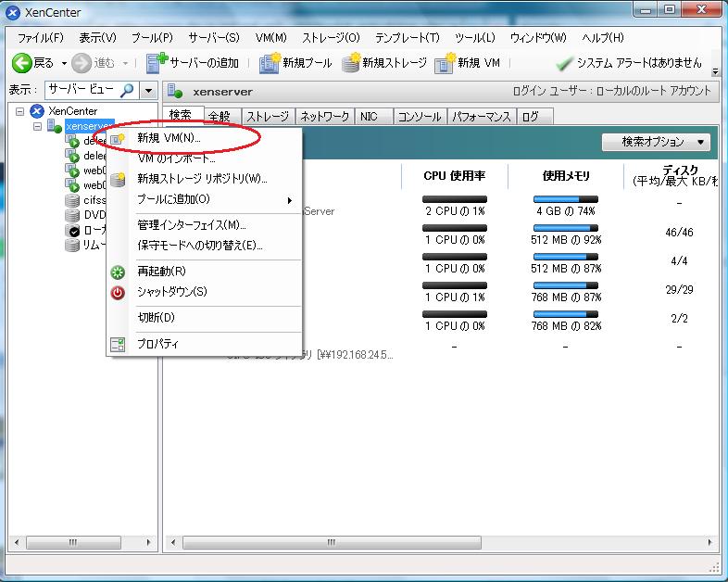
Task: Click the 2 CPU の 1% usage bar
Action: (x=455, y=199)
